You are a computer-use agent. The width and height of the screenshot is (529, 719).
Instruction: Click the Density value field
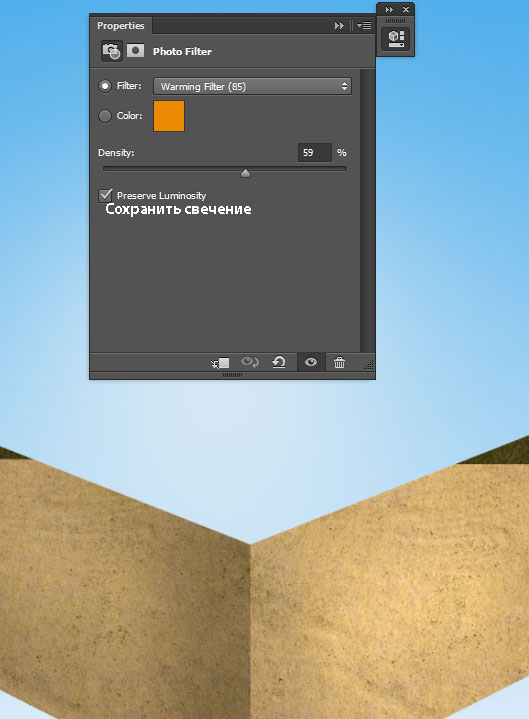[314, 153]
